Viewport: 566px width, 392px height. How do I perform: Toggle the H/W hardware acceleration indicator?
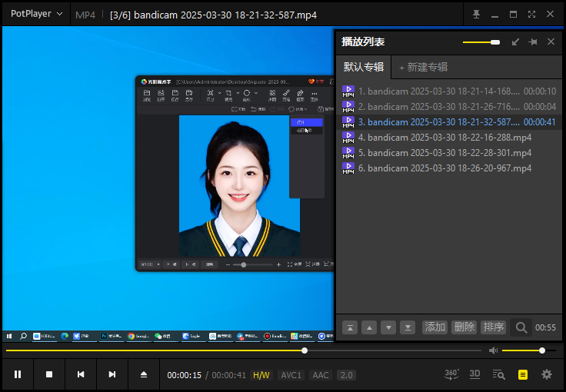(x=261, y=375)
